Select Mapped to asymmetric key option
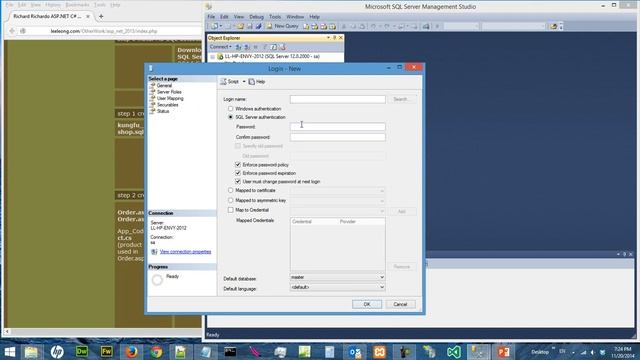640x360 pixels. [x=231, y=200]
